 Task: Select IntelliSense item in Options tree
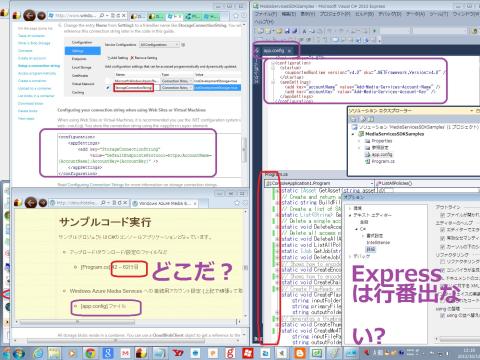tap(378, 242)
